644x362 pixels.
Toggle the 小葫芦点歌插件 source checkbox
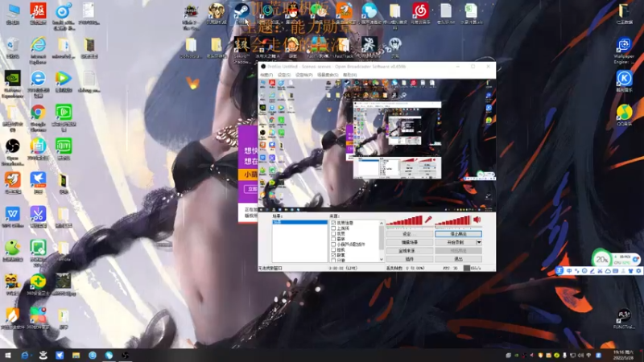pos(333,245)
